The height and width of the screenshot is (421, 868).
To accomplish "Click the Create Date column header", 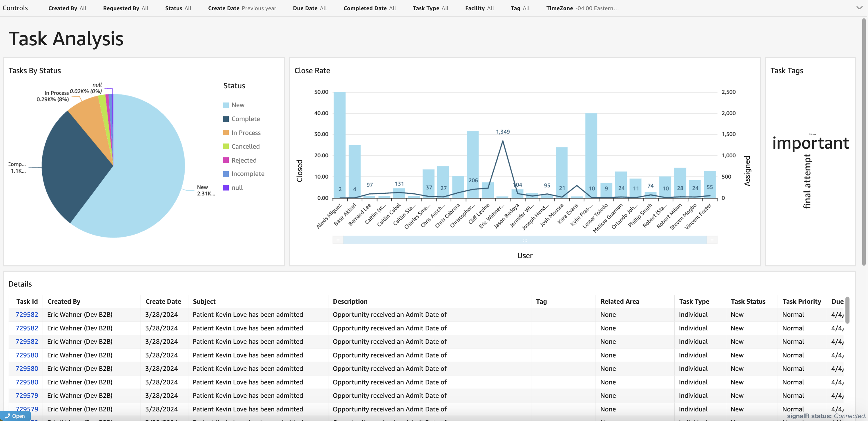I will 163,301.
